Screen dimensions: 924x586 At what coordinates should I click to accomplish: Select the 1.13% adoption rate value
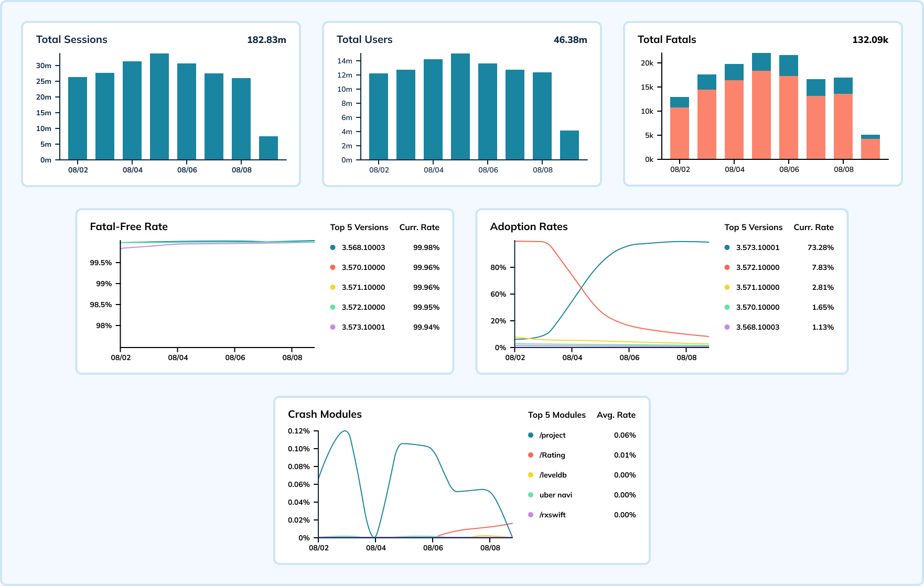point(823,327)
